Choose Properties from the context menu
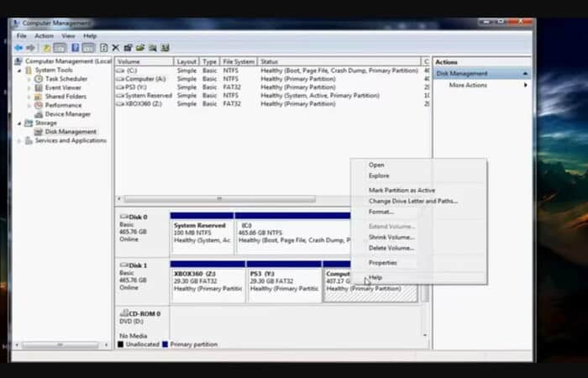Screen dimensions: 588x378 tap(418, 263)
